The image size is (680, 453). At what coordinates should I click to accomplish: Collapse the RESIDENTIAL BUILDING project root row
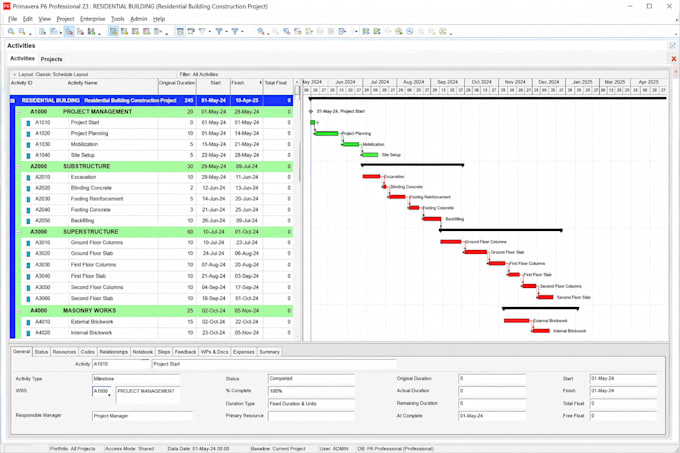(x=13, y=101)
